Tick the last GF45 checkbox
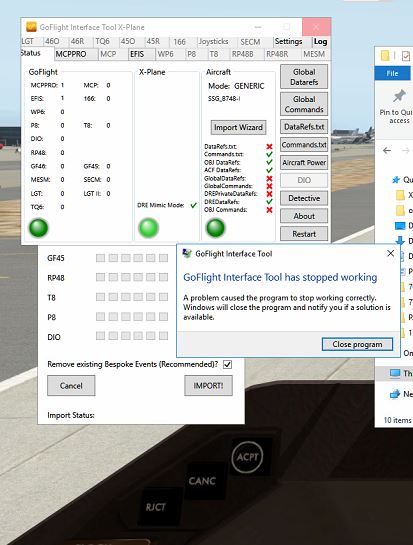The height and width of the screenshot is (545, 413). pyautogui.click(x=163, y=258)
